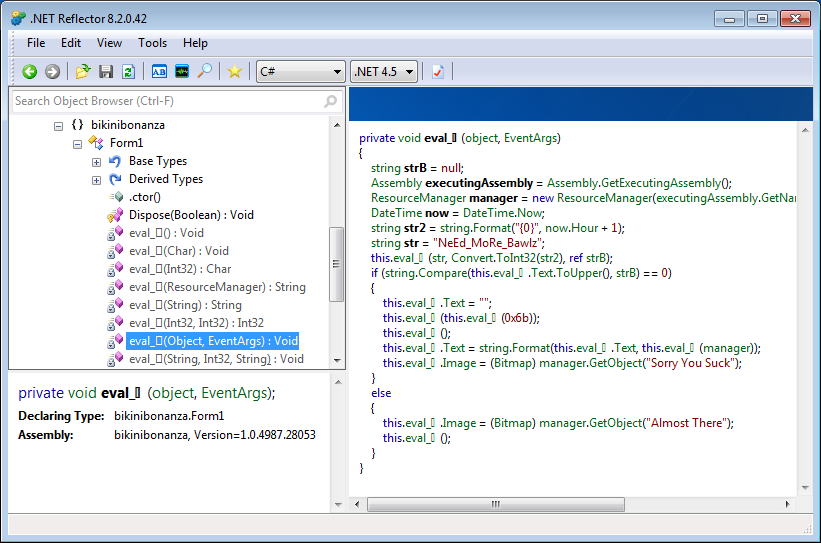The height and width of the screenshot is (543, 821).
Task: Click "Sorry You Suck" string in code
Action: pyautogui.click(x=691, y=363)
